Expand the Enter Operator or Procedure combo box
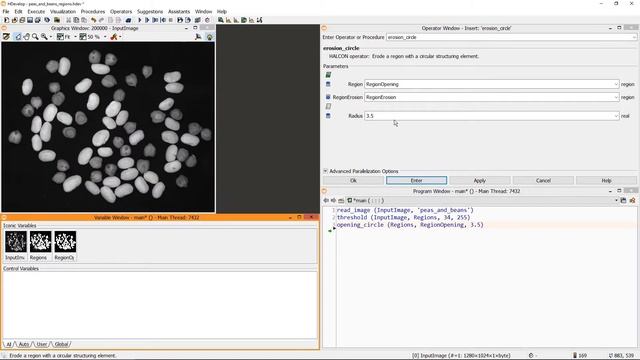640x360 pixels. 634,37
